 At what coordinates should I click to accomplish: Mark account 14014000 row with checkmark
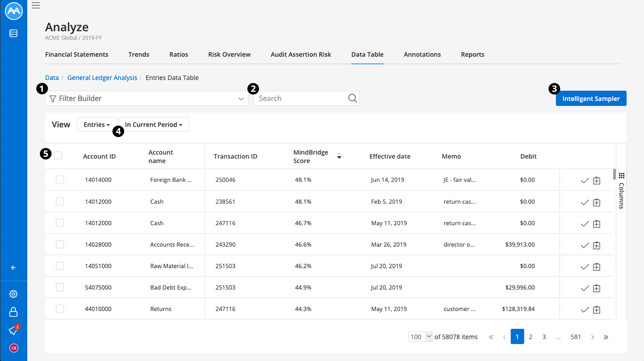coord(584,180)
